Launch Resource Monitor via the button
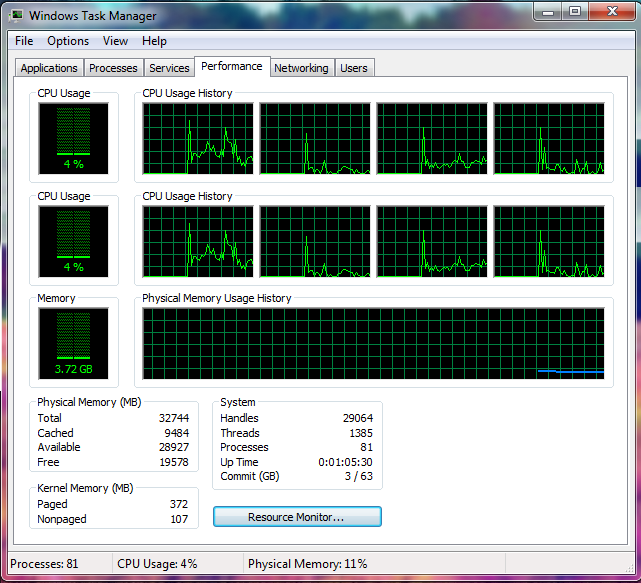Viewport: 641px width, 583px height. 297,517
